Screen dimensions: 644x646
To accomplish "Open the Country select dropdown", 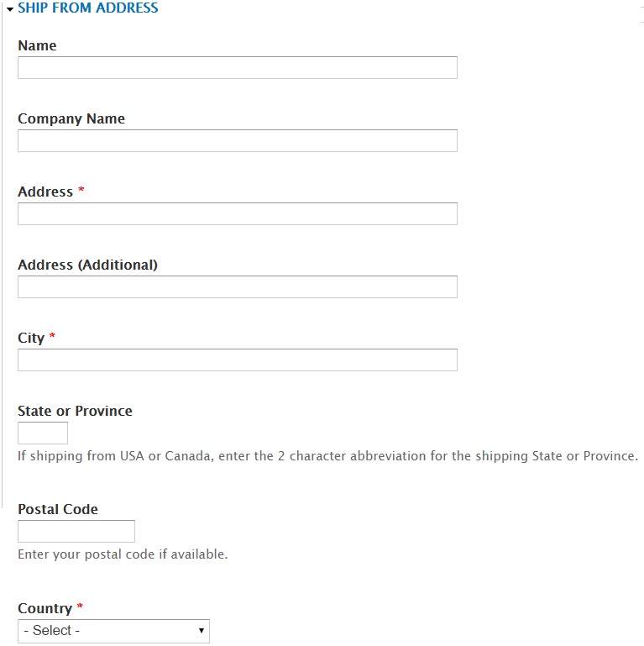I will 113,631.
